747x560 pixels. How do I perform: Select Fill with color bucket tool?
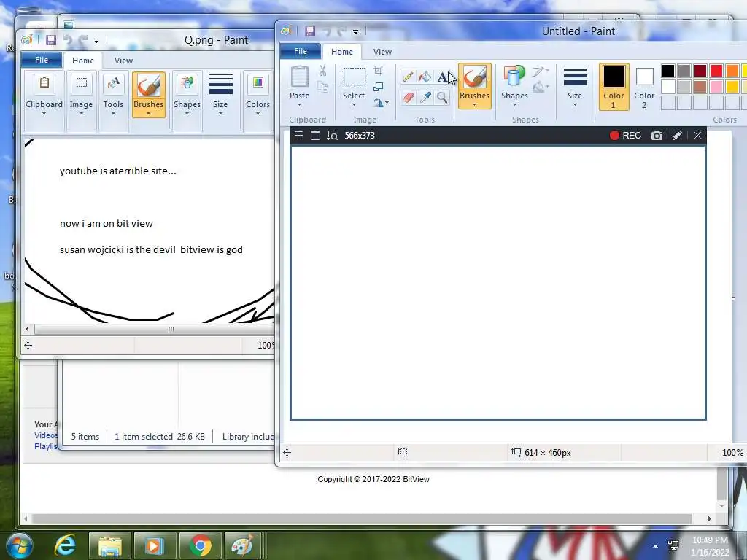pyautogui.click(x=425, y=77)
